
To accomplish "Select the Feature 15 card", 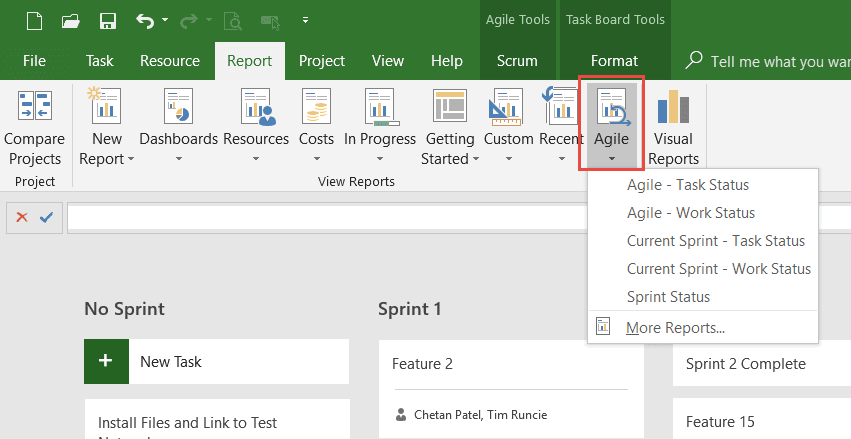I will [x=762, y=419].
